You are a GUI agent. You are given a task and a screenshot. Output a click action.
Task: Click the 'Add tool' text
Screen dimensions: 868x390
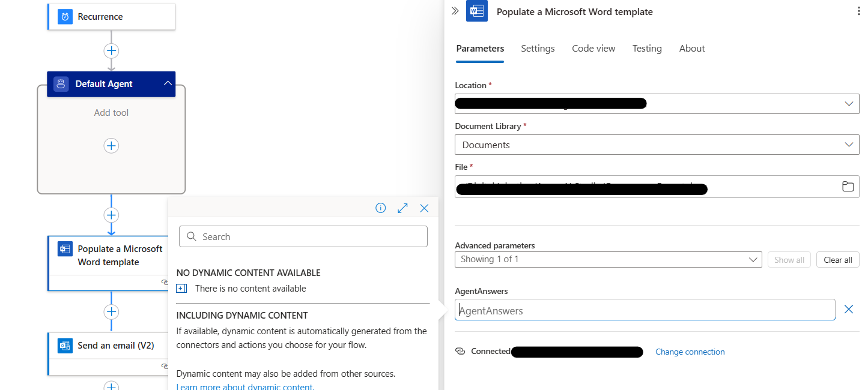point(111,113)
